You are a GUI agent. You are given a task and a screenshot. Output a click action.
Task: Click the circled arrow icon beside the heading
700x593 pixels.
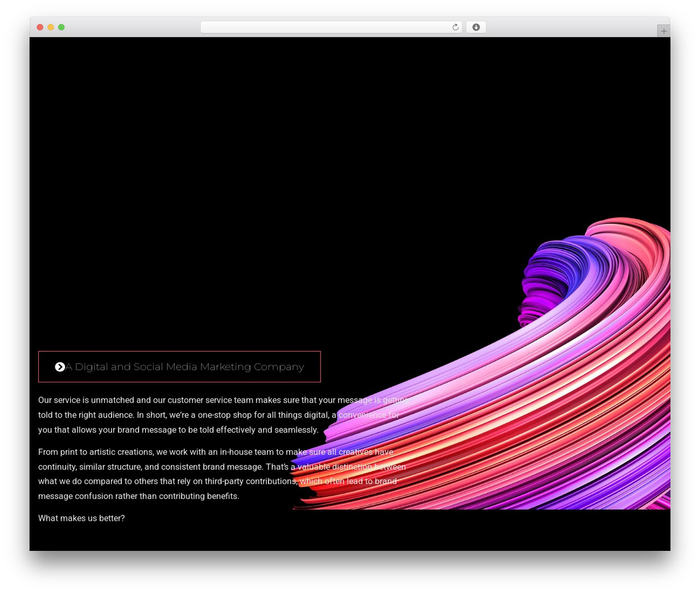60,367
